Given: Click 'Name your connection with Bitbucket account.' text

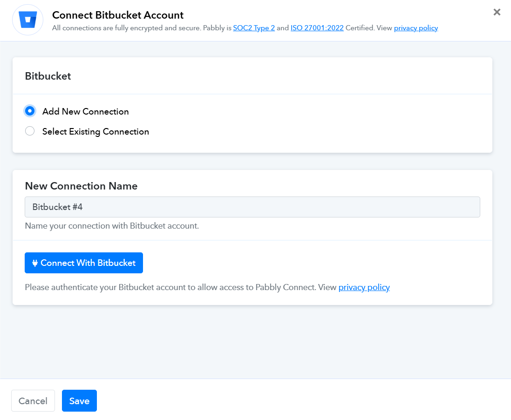Looking at the screenshot, I should tap(112, 226).
